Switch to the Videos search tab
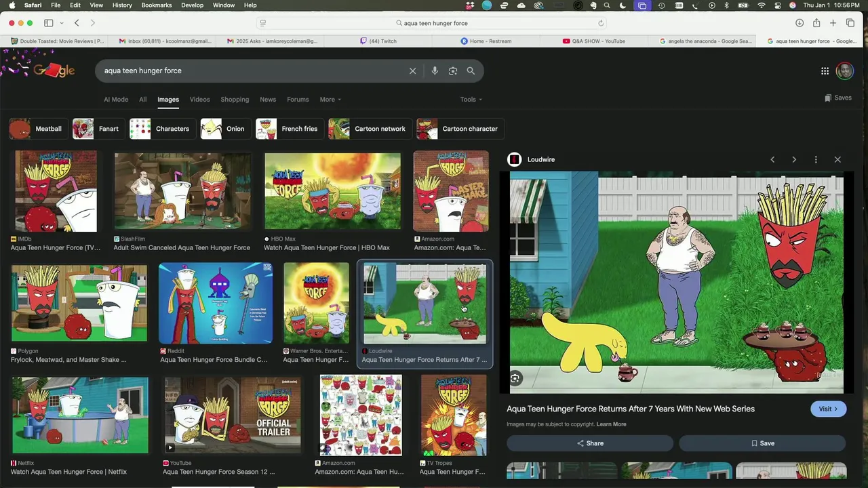The image size is (868, 488). click(x=199, y=100)
